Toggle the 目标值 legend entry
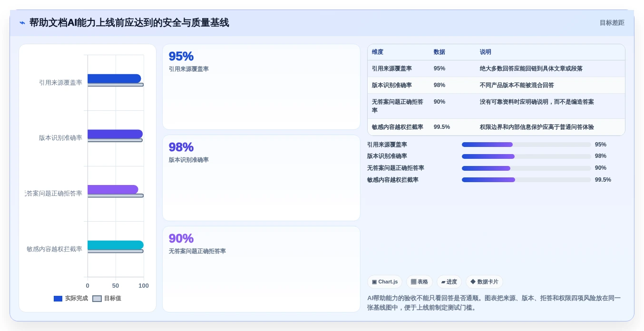644x331 pixels. click(x=107, y=299)
